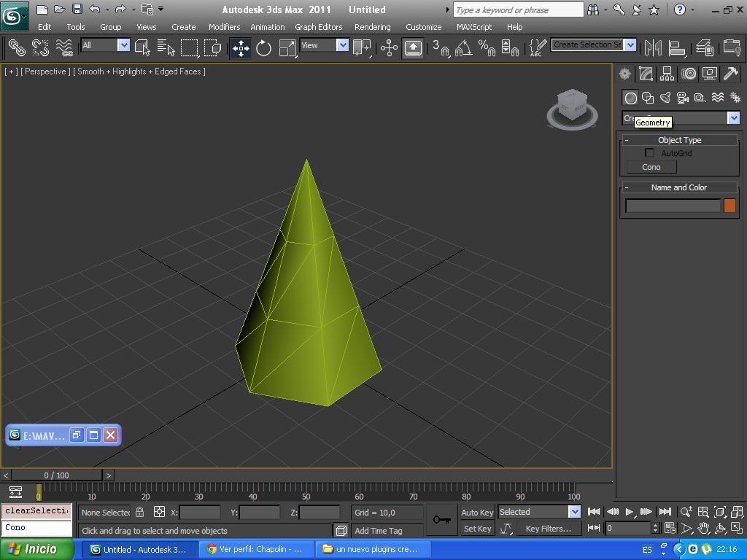Open the Modify command panel tab
Viewport: 747px width, 560px height.
[x=646, y=74]
